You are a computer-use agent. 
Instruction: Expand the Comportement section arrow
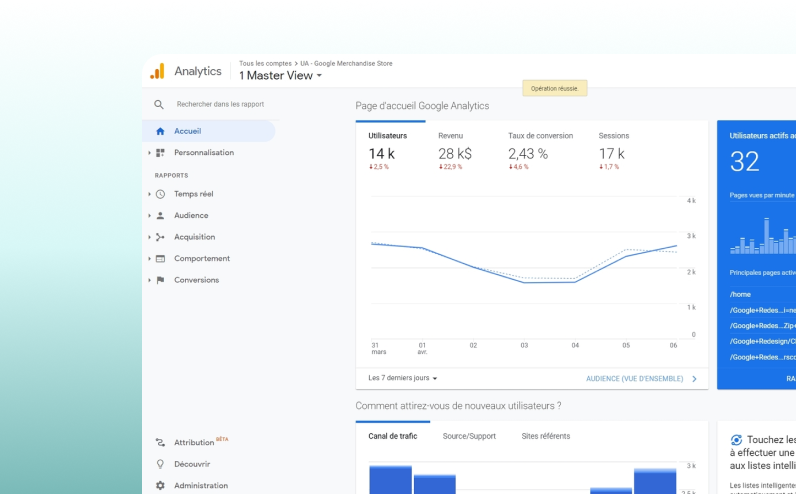(149, 258)
